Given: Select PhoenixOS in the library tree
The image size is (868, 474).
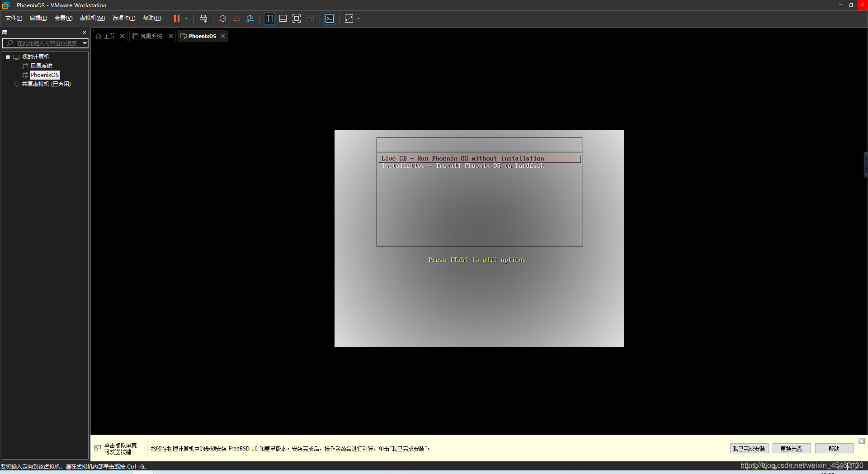Looking at the screenshot, I should [44, 75].
